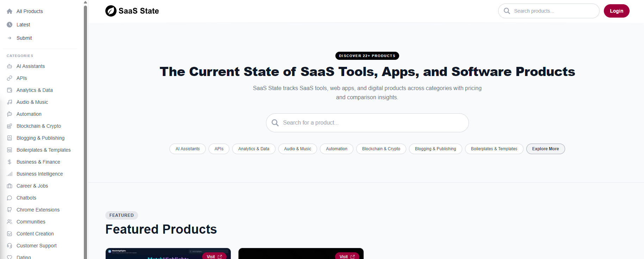Click the home icon beside All Products
This screenshot has height=259, width=644.
click(10, 11)
